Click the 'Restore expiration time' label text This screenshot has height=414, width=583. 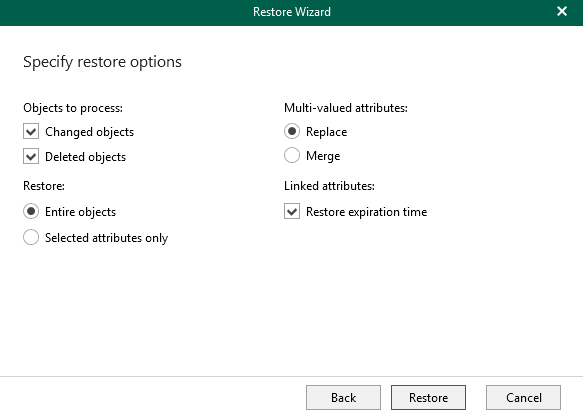click(x=367, y=212)
